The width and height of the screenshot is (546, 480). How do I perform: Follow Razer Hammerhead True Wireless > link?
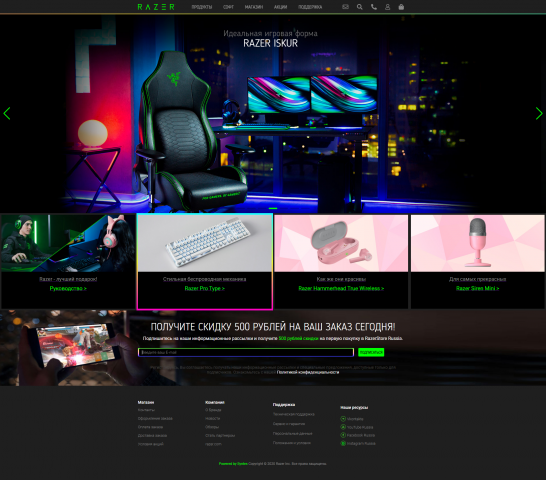pos(341,288)
